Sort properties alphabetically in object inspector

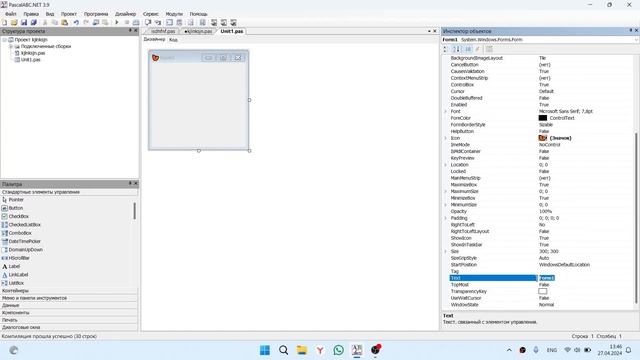point(456,49)
